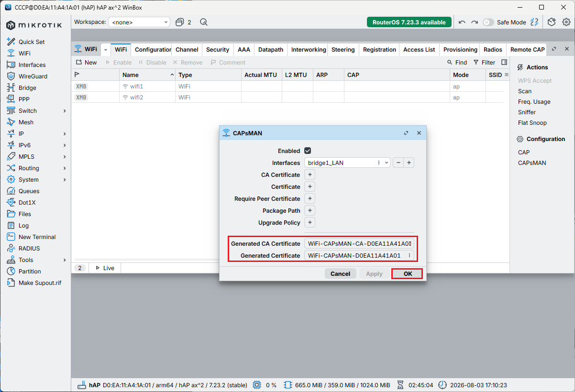Open the Workspace dropdown
575x392 pixels.
click(139, 22)
